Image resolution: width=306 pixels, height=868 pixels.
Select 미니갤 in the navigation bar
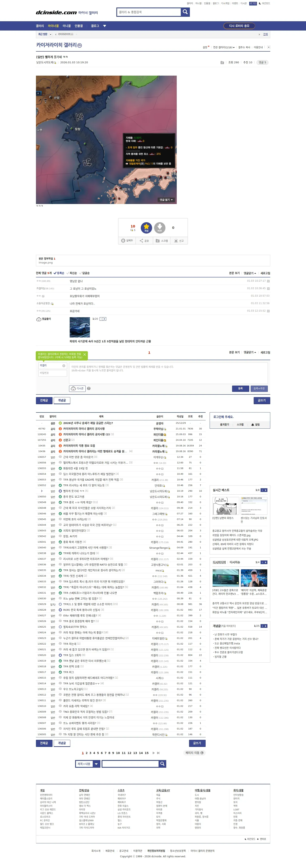[x=67, y=26]
